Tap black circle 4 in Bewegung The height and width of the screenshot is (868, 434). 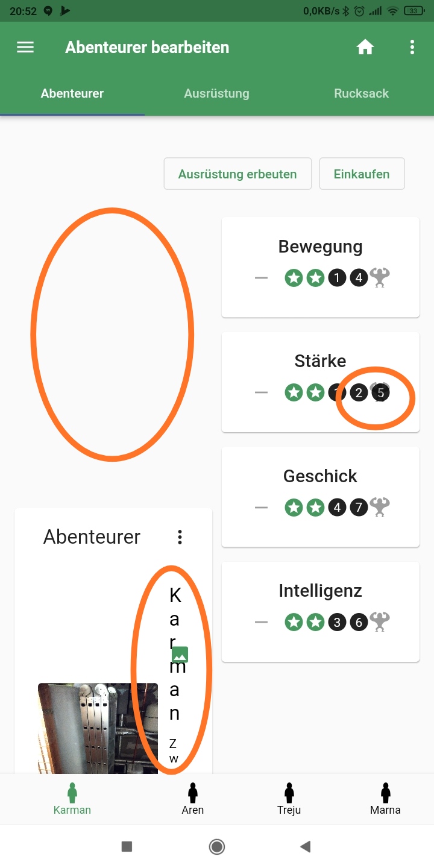tap(359, 278)
